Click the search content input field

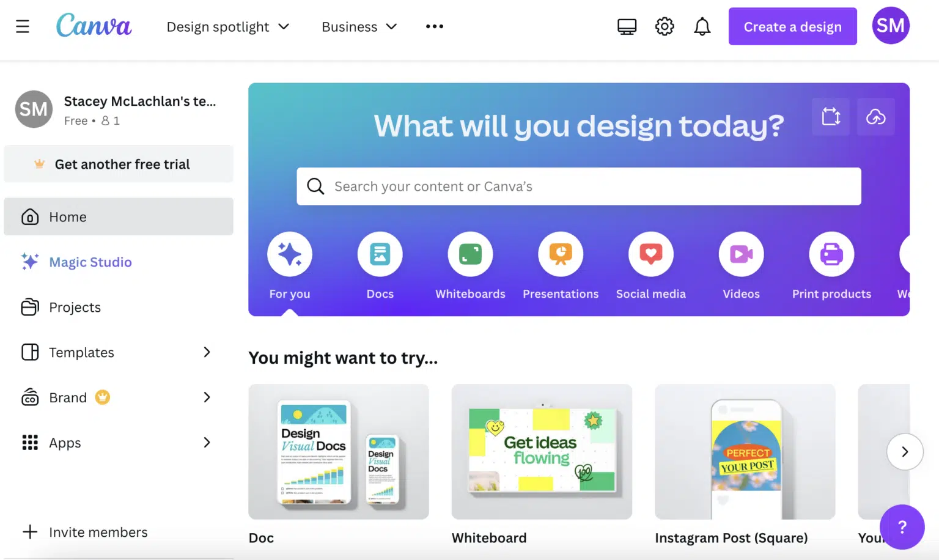(578, 186)
